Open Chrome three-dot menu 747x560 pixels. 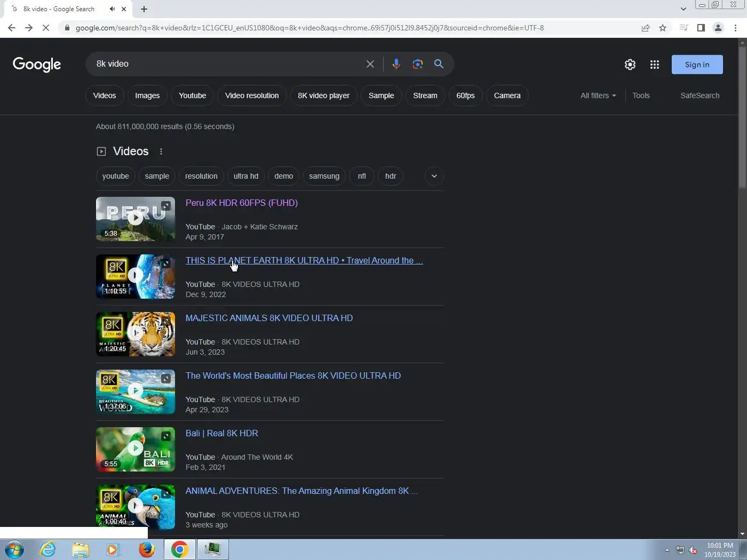[735, 28]
